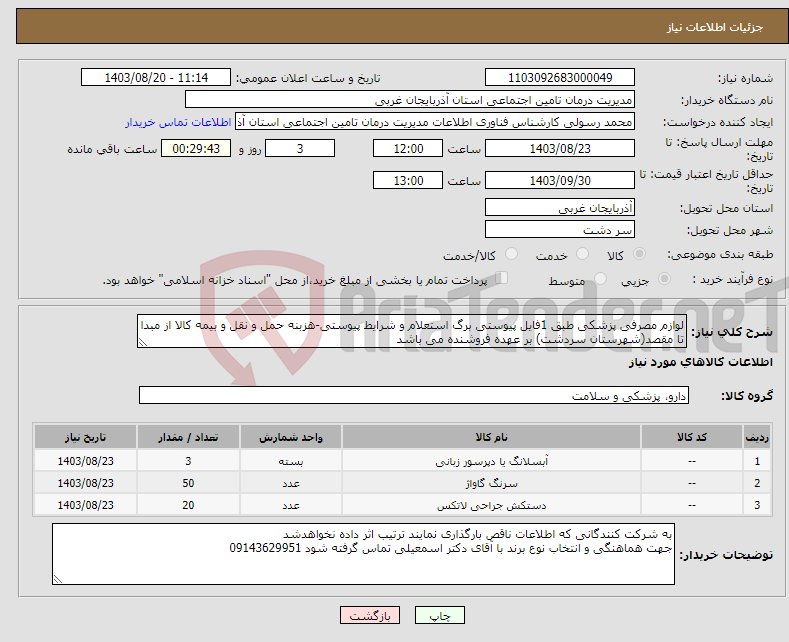Viewport: 789px width, 642px height.
Task: Click the price validity date 1403/09/30 field
Action: tap(560, 180)
